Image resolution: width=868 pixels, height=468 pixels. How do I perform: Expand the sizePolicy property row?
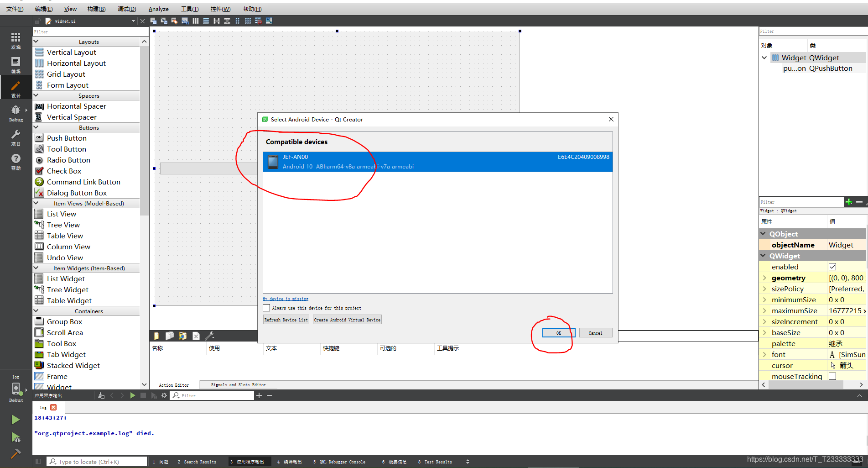tap(764, 289)
